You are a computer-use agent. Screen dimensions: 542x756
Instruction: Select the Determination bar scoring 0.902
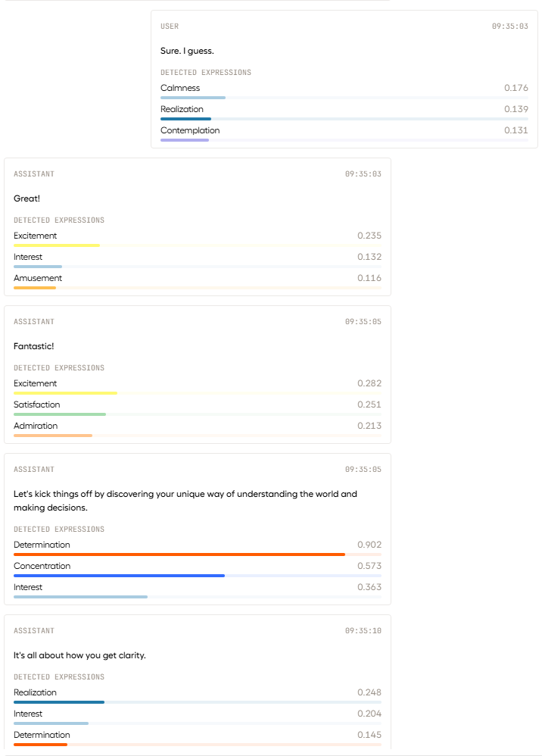click(x=198, y=555)
